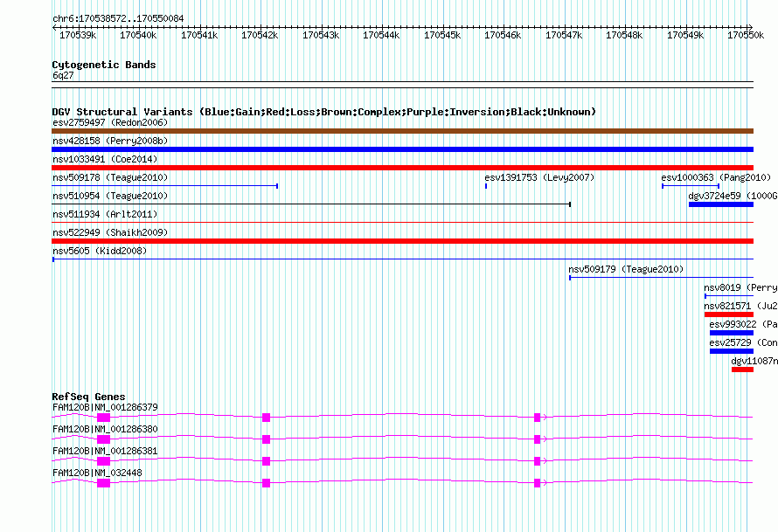Click the DGV Structural Variants track title
Viewport: 778px width, 532px height.
pyautogui.click(x=324, y=112)
